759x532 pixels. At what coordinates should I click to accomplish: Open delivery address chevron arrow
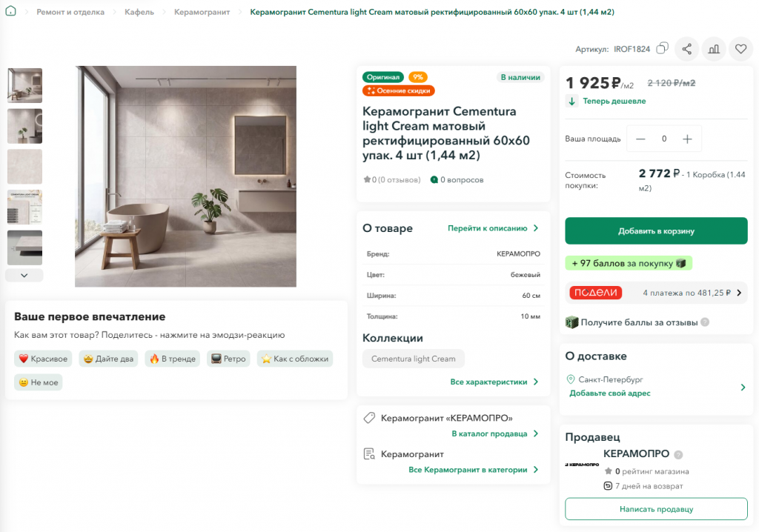743,388
